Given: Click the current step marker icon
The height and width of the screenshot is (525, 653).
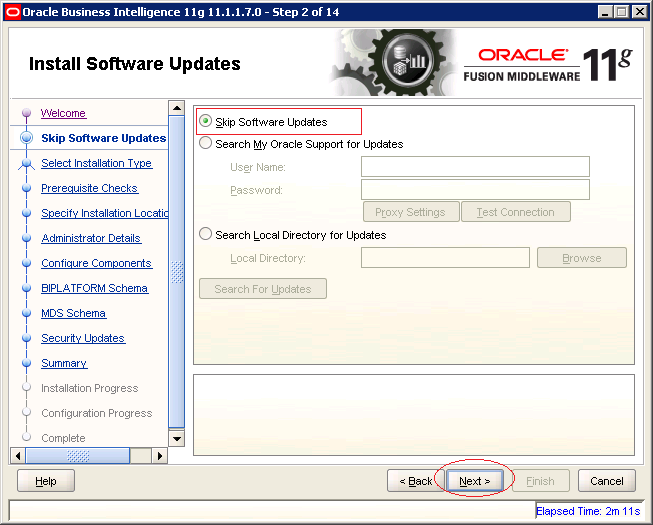Looking at the screenshot, I should pyautogui.click(x=26, y=138).
